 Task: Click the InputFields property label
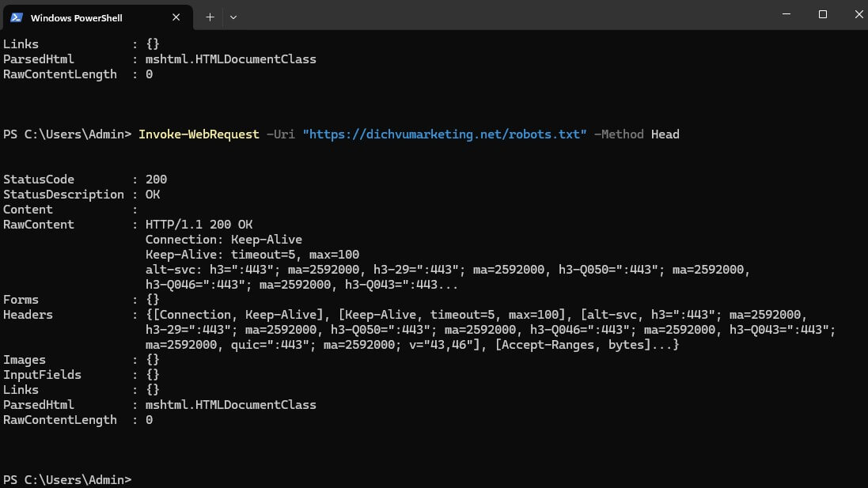pos(42,375)
